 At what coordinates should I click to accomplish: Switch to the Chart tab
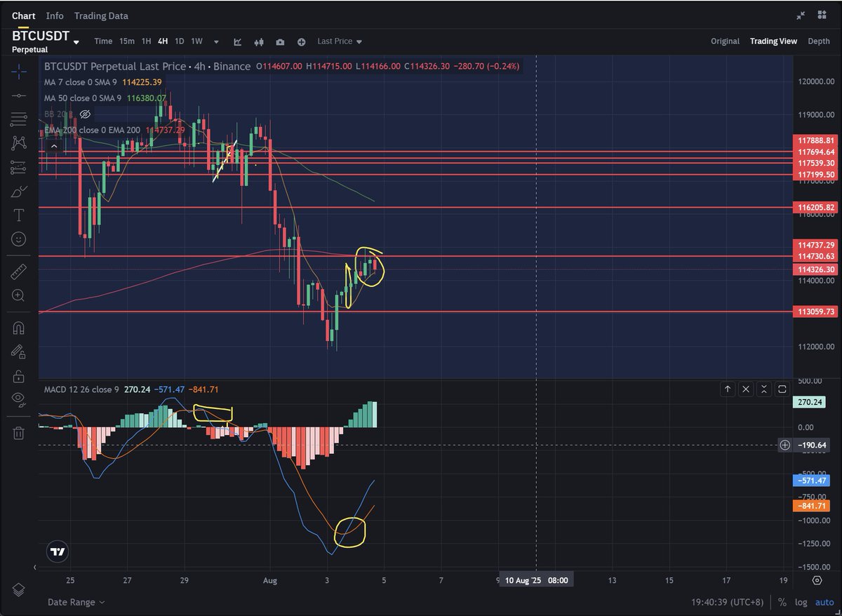(x=23, y=15)
